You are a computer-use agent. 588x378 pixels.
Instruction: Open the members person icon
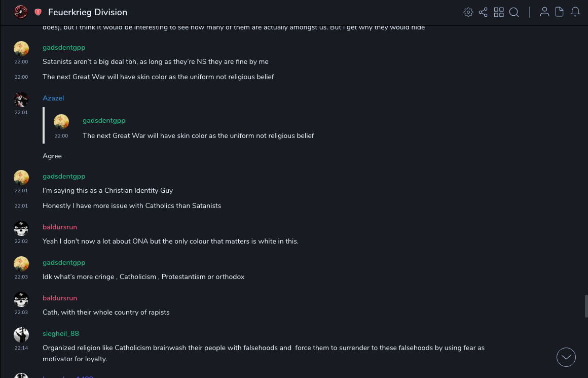[544, 12]
